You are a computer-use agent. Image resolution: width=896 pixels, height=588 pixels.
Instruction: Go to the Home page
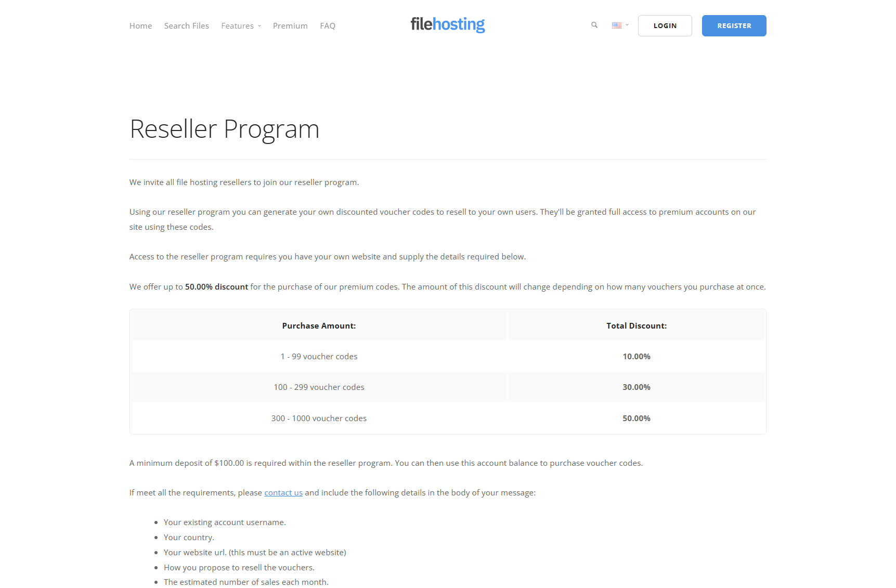(x=140, y=25)
